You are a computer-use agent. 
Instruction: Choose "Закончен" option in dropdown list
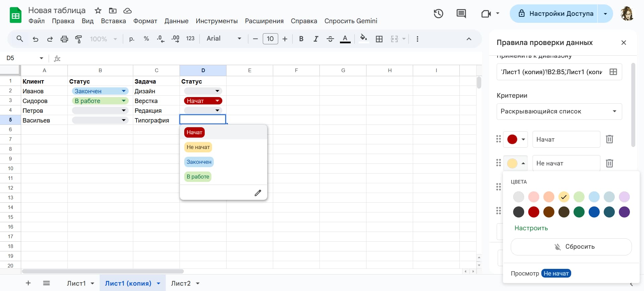tap(199, 162)
